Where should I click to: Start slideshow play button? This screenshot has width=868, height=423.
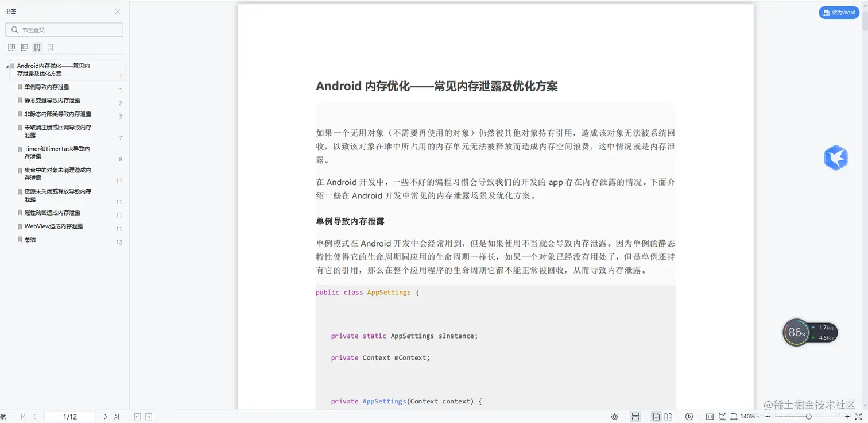(689, 417)
